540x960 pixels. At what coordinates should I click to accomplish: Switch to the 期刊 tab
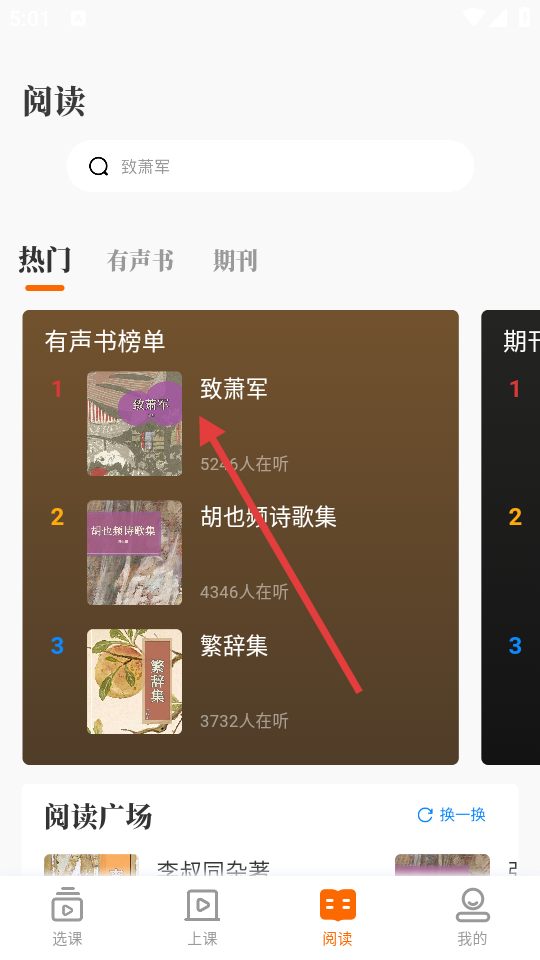tap(235, 260)
